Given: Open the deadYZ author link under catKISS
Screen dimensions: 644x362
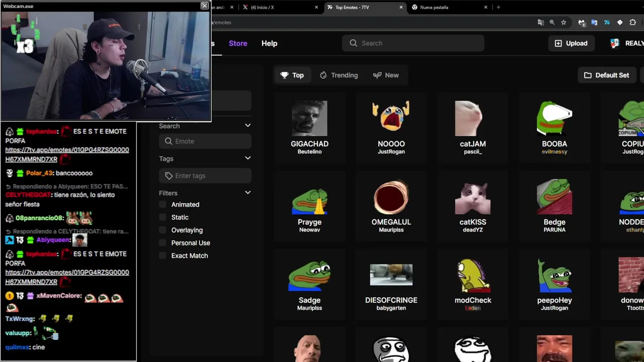Looking at the screenshot, I should pos(472,230).
